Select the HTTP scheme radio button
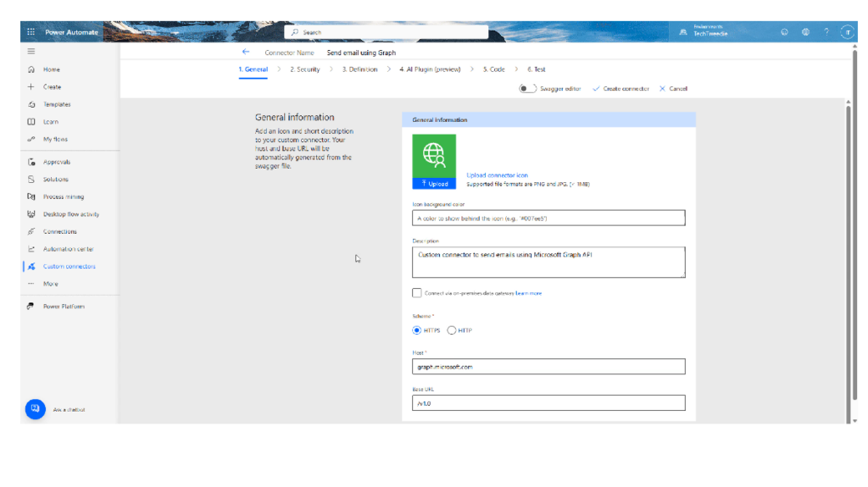 pos(452,330)
